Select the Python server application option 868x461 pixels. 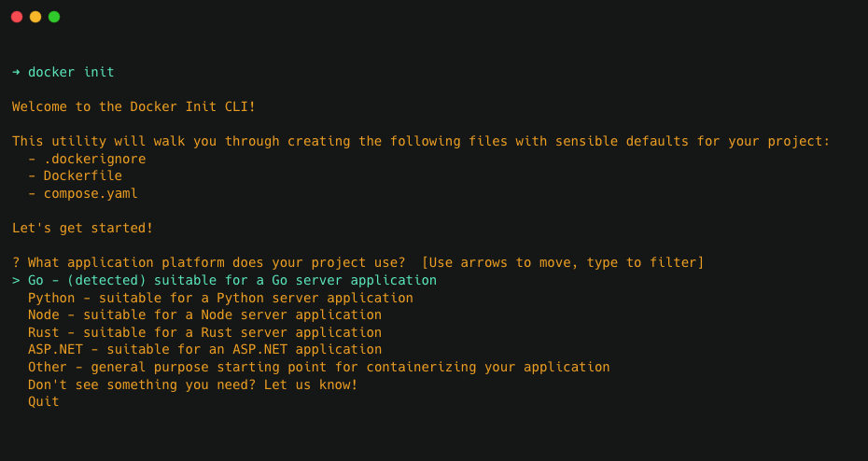tap(220, 298)
